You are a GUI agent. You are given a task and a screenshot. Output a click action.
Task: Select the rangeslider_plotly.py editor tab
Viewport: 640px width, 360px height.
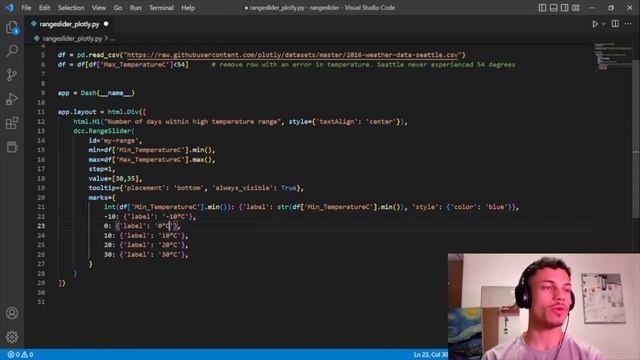(x=70, y=24)
